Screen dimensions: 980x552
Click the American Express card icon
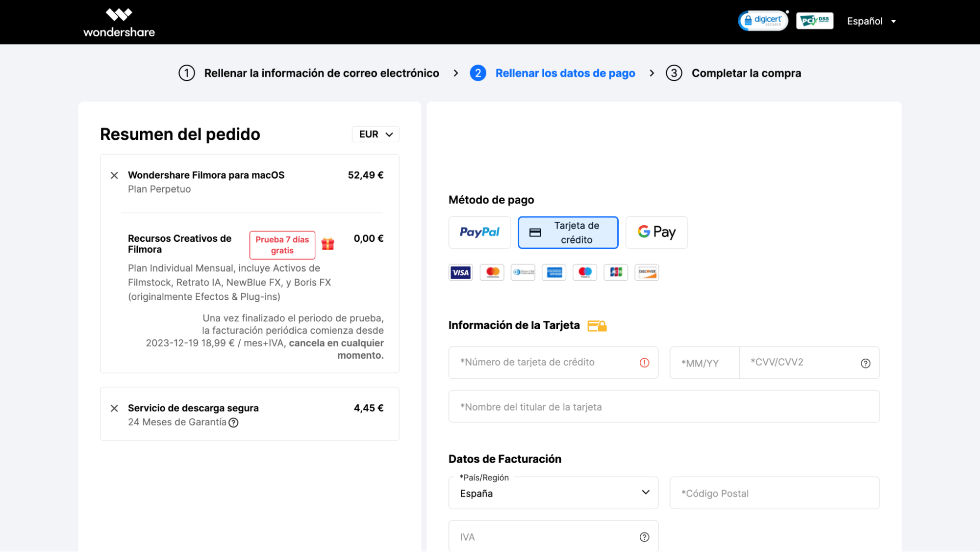(554, 272)
